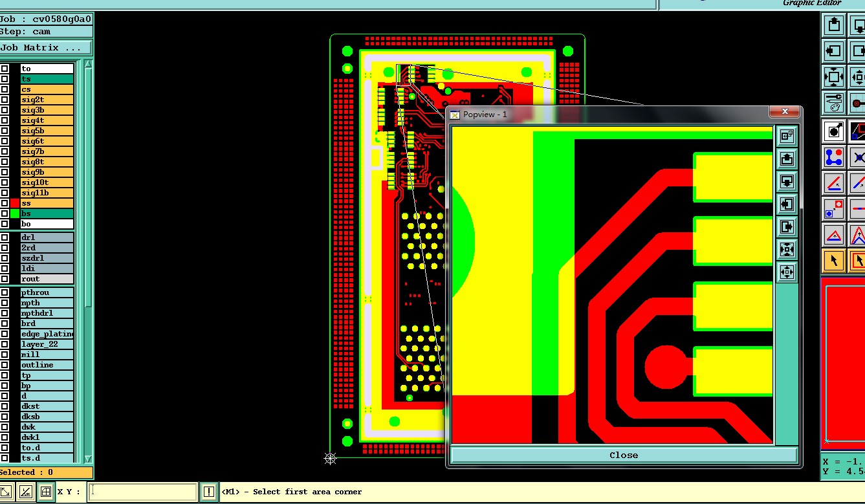Image resolution: width=865 pixels, height=504 pixels.
Task: Click the Popview pan left icon
Action: coord(787,204)
